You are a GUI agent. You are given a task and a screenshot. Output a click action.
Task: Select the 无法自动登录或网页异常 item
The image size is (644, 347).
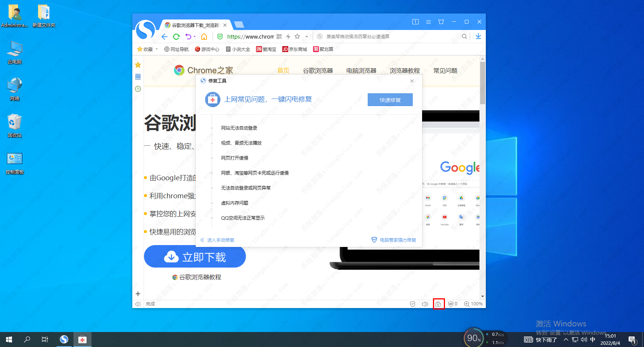(x=246, y=188)
